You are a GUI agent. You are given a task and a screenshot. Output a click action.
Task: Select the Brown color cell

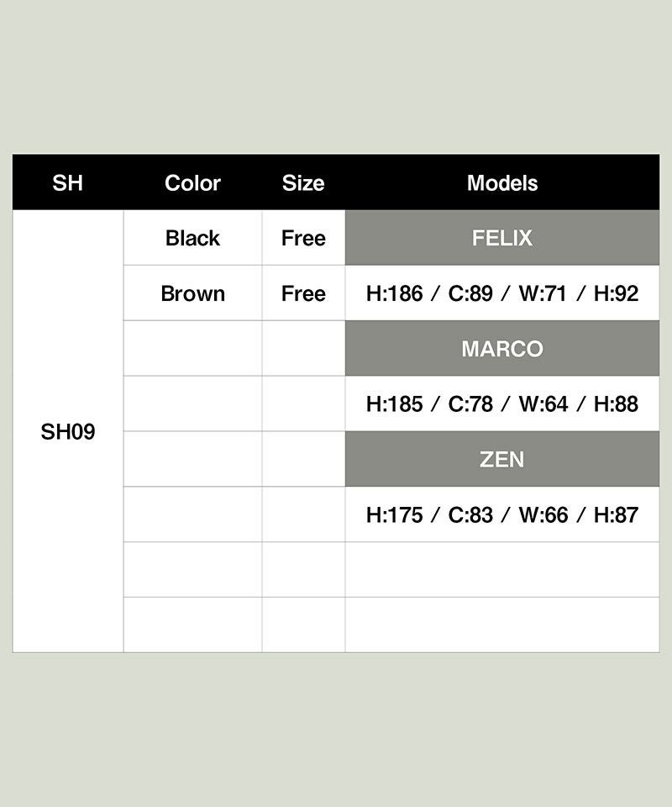pyautogui.click(x=192, y=293)
